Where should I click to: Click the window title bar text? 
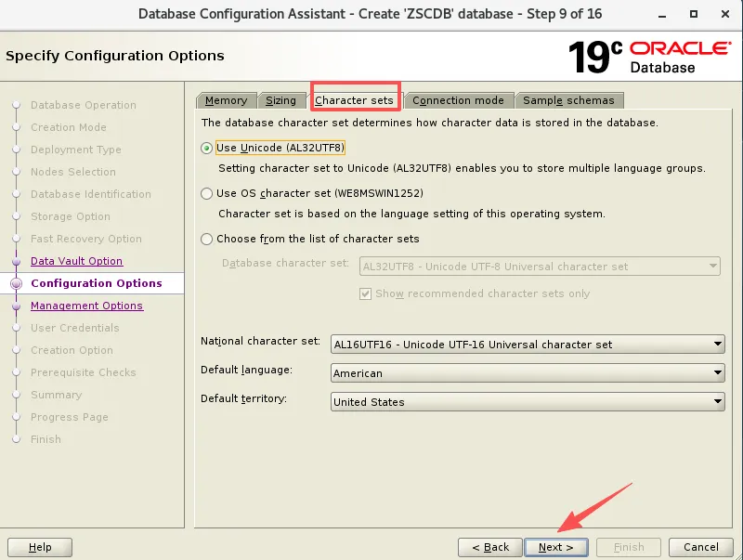tap(370, 14)
